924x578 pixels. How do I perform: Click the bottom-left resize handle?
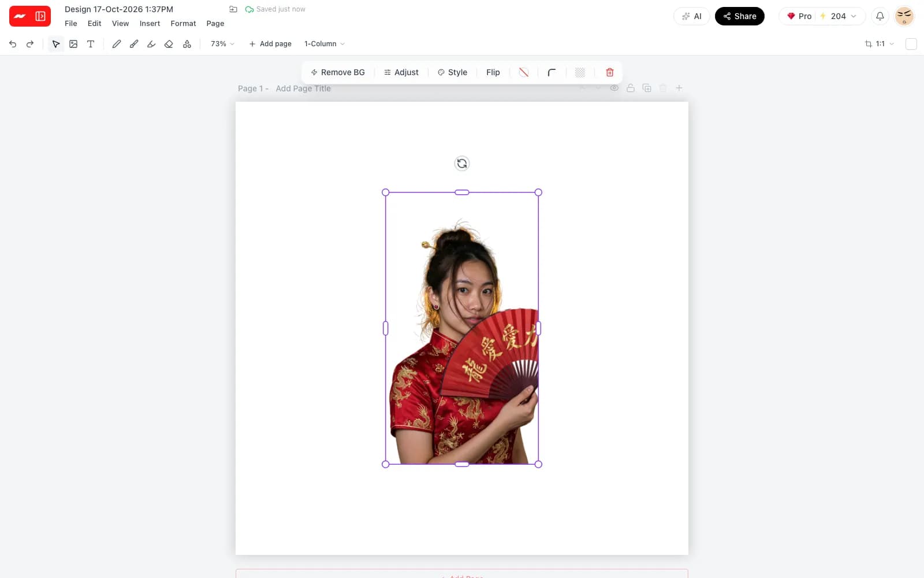(x=386, y=464)
